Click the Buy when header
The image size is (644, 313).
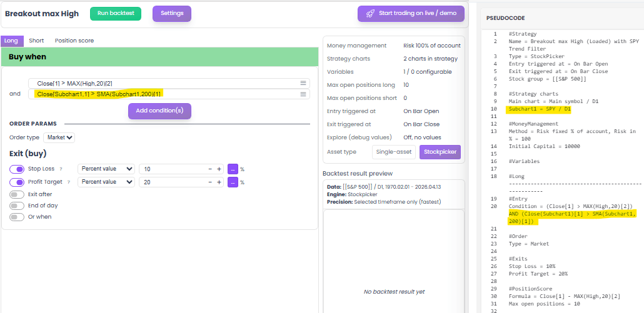tap(159, 57)
